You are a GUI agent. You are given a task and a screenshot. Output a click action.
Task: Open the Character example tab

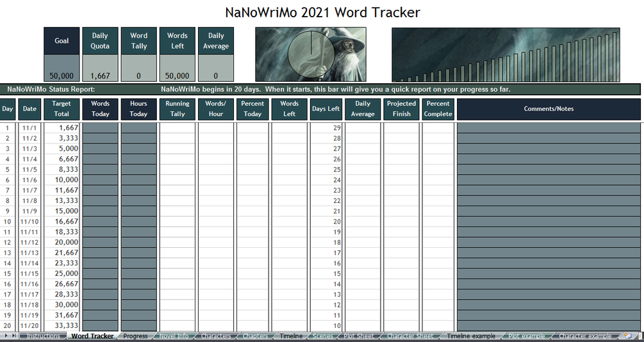point(585,336)
